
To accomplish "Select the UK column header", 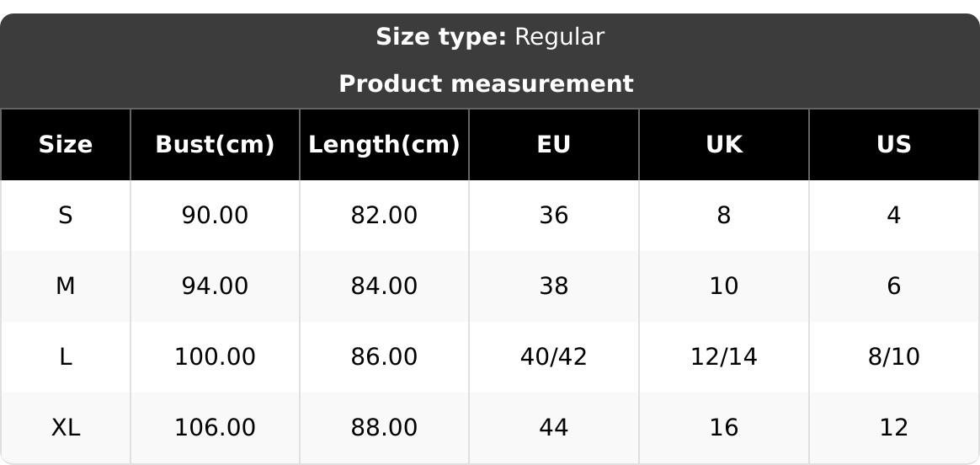I will (724, 145).
